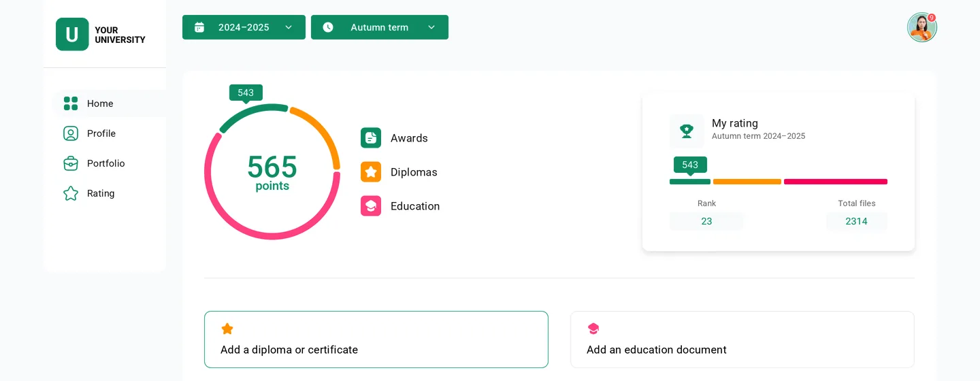Click the calendar icon on the year selector

pyautogui.click(x=199, y=27)
